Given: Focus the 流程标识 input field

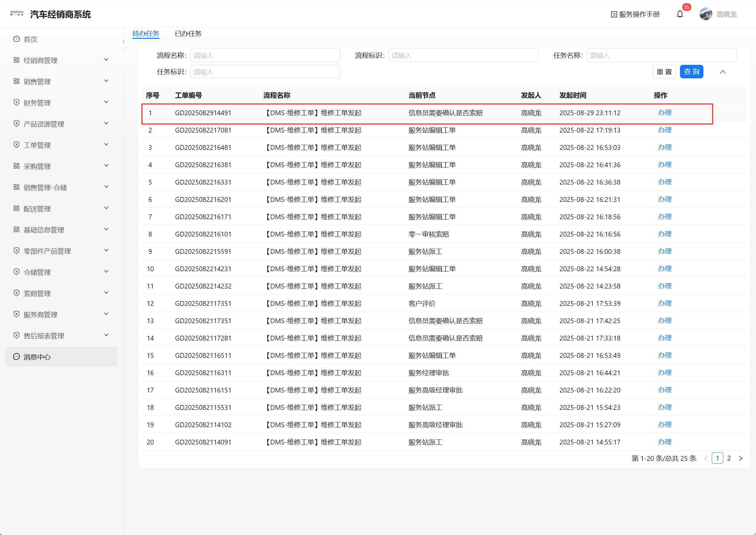Looking at the screenshot, I should (463, 55).
